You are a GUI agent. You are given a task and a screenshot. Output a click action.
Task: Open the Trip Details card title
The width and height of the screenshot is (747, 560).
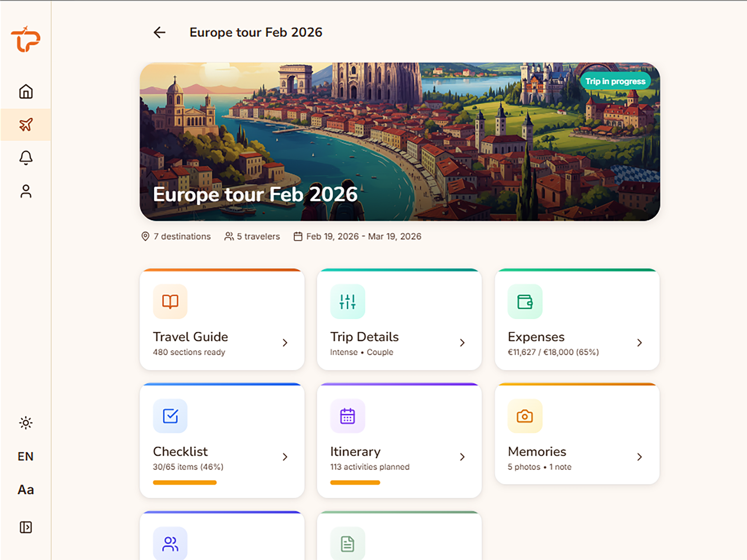[x=364, y=337]
